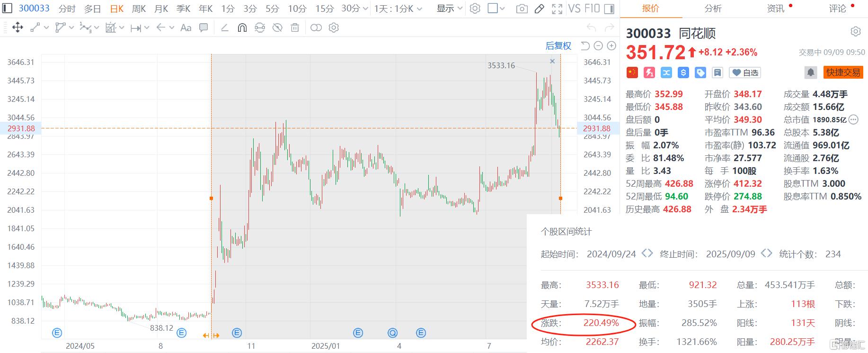
Task: Click the 后复权 adjustment link
Action: tap(558, 46)
